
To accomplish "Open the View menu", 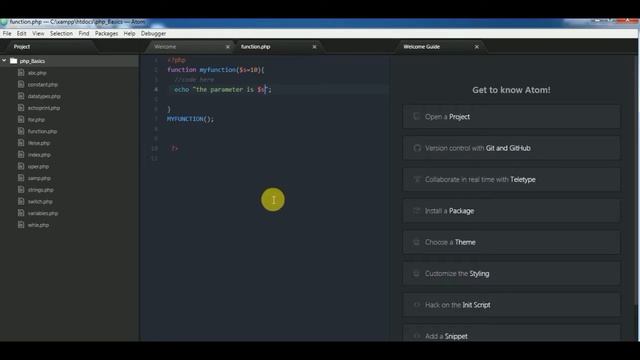I will (38, 33).
